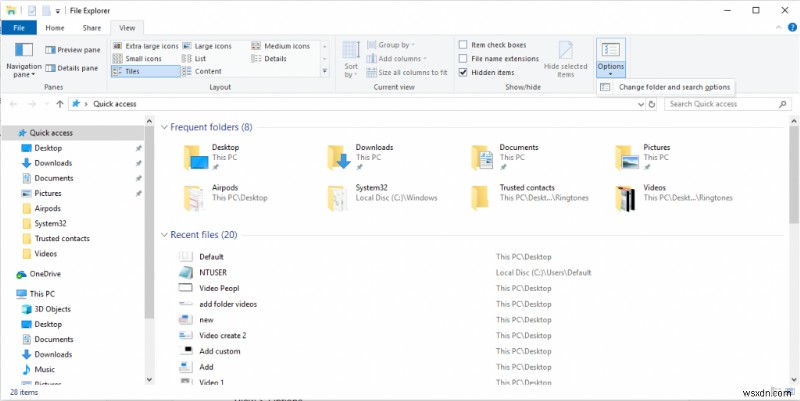Go forward with the forward arrow
This screenshot has width=800, height=401.
[32, 104]
